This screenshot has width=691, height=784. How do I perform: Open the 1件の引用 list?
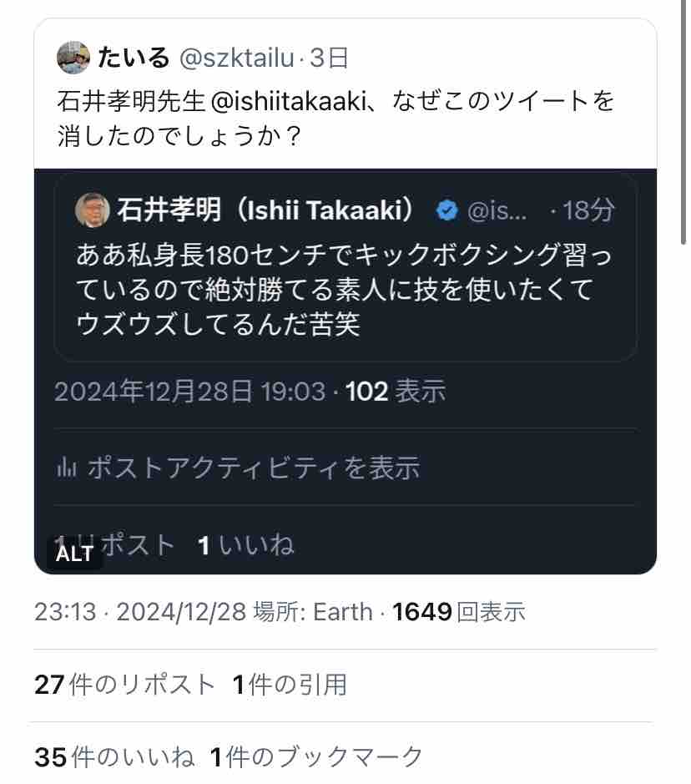point(289,685)
